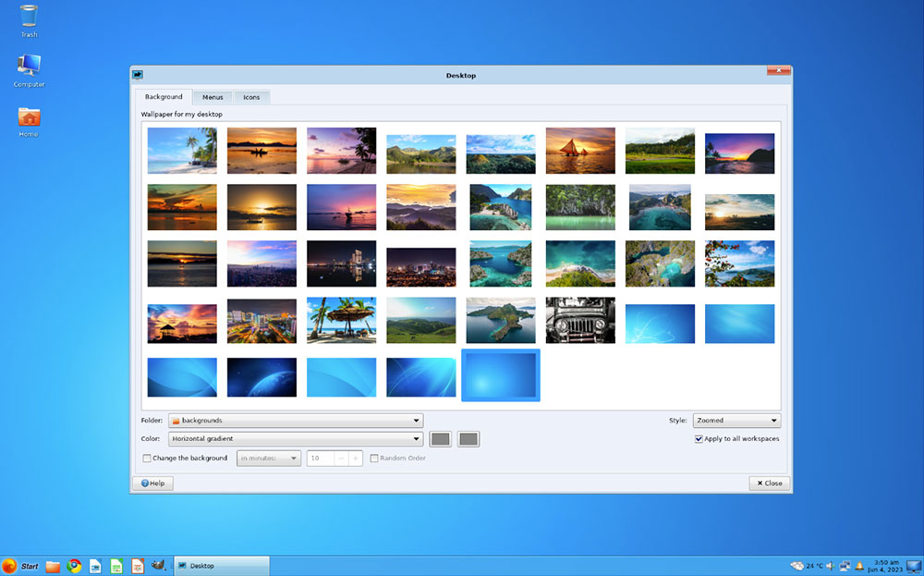Switch to the Icons tab
924x576 pixels.
(250, 96)
